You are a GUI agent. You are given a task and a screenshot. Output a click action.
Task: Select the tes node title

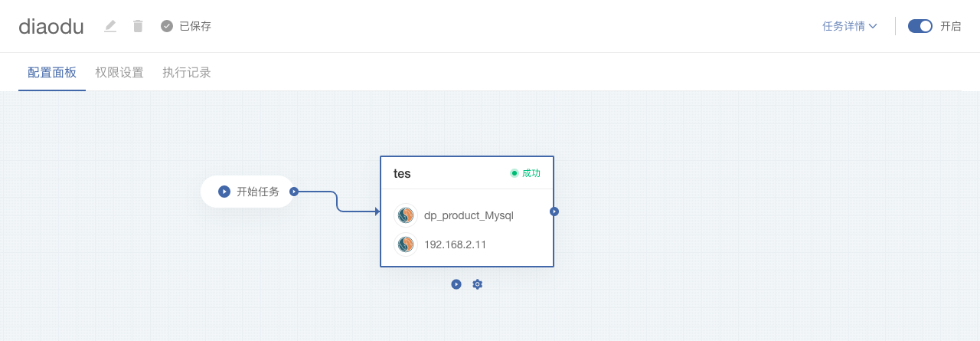pos(402,174)
